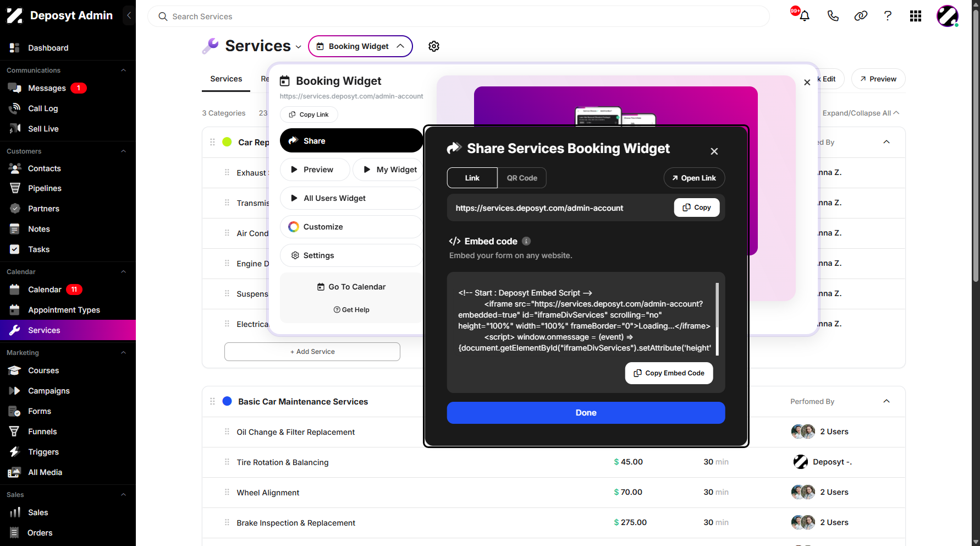
Task: Click the phone icon in top bar
Action: [833, 16]
